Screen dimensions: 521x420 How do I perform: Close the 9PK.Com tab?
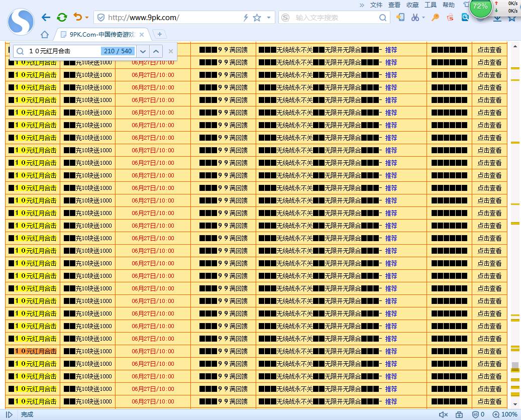pyautogui.click(x=142, y=34)
